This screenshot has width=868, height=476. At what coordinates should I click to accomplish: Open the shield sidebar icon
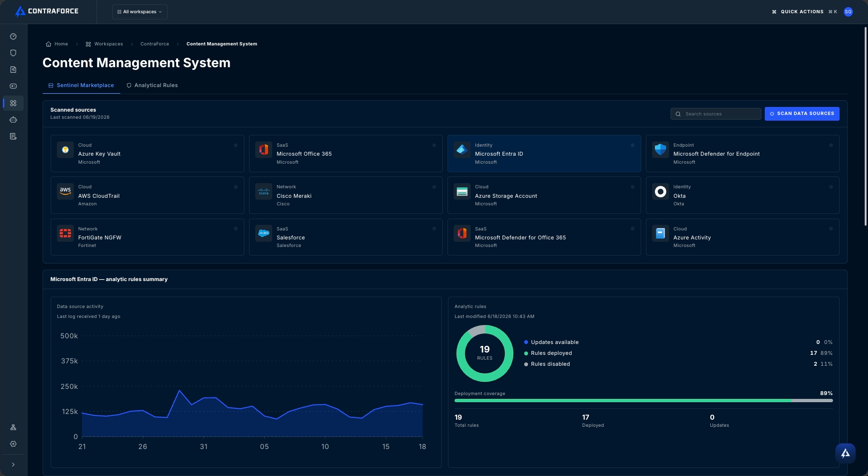[x=13, y=53]
